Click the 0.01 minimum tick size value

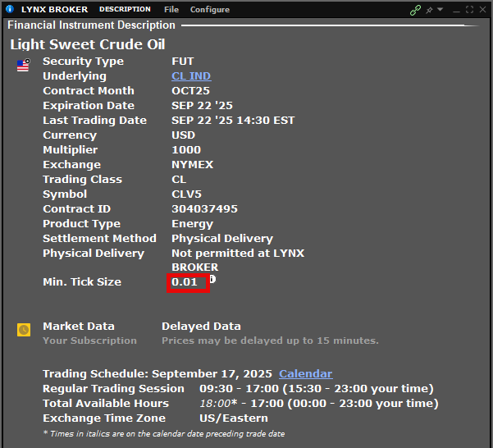(185, 282)
